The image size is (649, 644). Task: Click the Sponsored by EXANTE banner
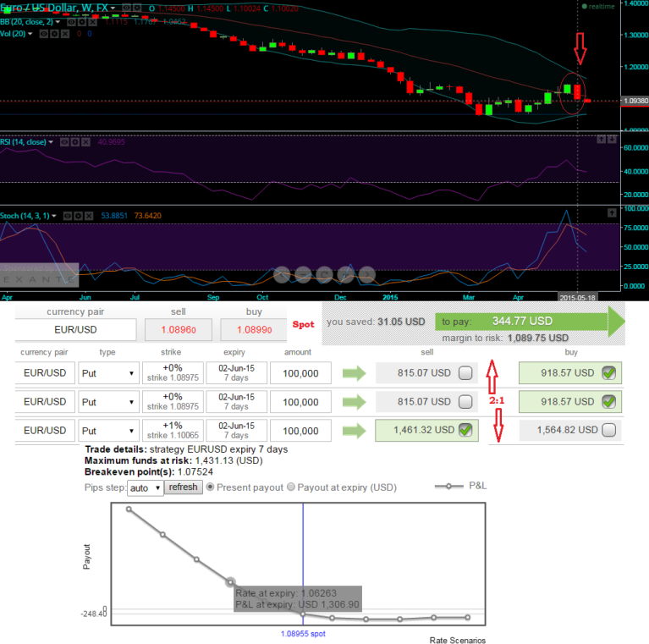39,275
